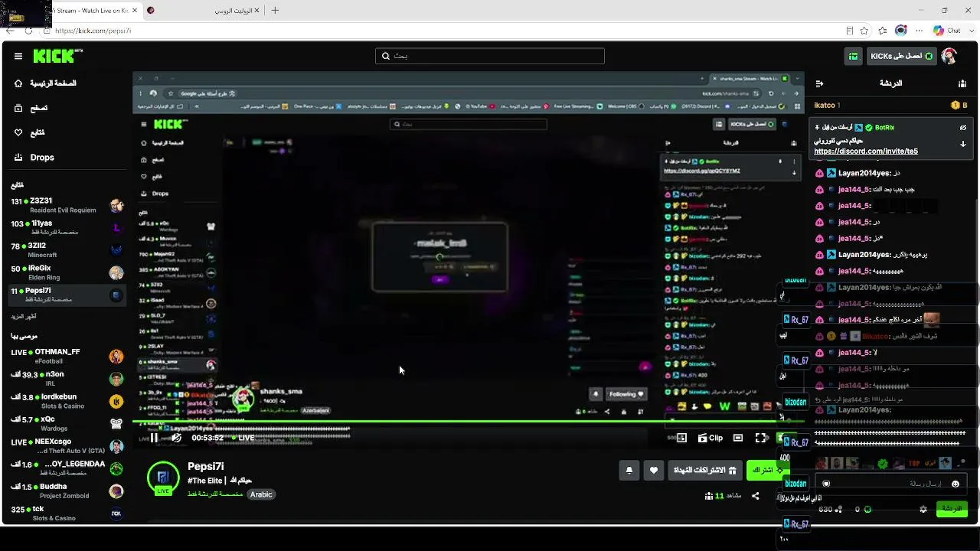Image resolution: width=980 pixels, height=551 pixels.
Task: Jump to LIVE indicator in player
Action: coord(243,438)
